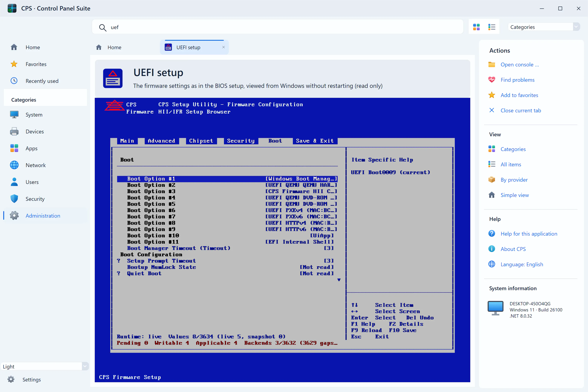
Task: Select the Boot Manager Timeout row
Action: coord(227,248)
